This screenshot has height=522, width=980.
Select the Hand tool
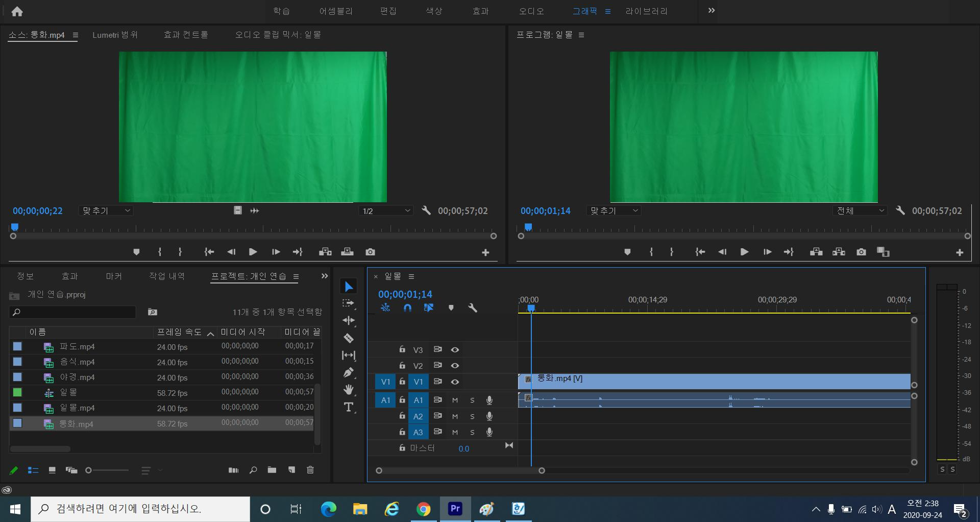point(349,390)
